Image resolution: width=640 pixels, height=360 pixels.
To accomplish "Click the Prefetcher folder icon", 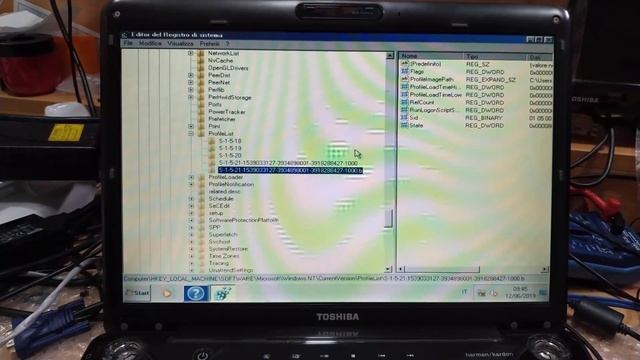I will (x=201, y=119).
